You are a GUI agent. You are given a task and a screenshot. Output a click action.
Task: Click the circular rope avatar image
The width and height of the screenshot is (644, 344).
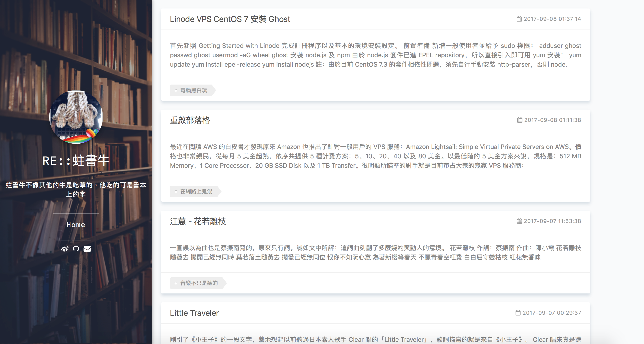(76, 117)
